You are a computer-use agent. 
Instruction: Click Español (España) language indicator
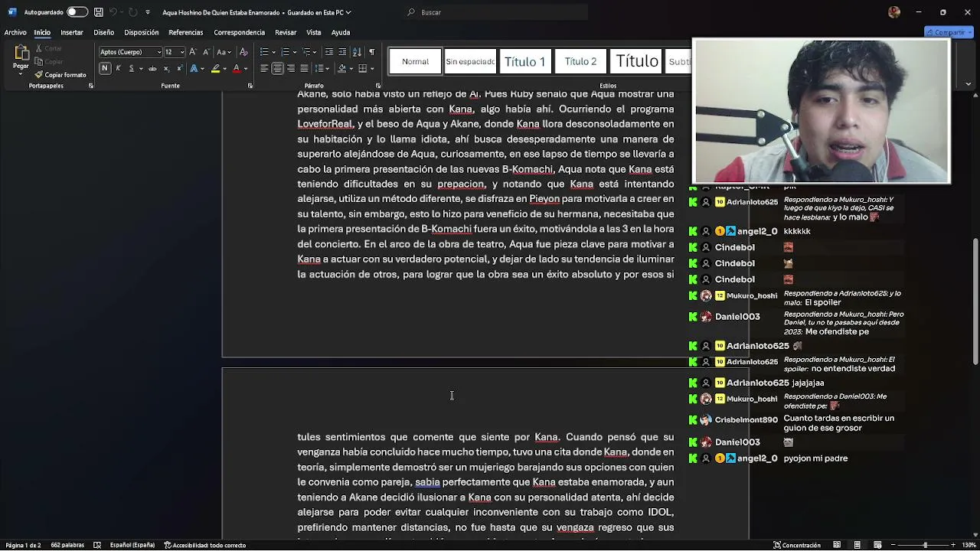coord(132,545)
